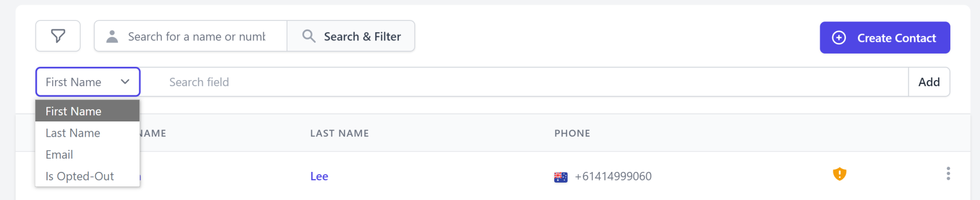Click the Create Contact button
Viewport: 980px width, 200px height.
click(885, 38)
